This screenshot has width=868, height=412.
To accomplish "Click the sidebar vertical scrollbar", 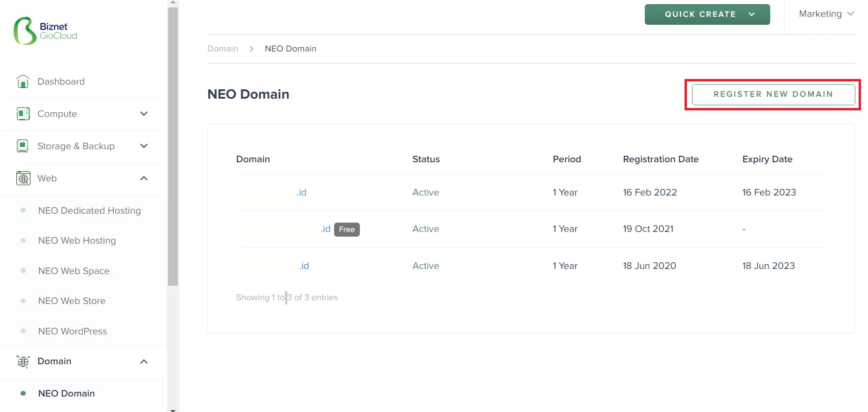I will (x=173, y=145).
